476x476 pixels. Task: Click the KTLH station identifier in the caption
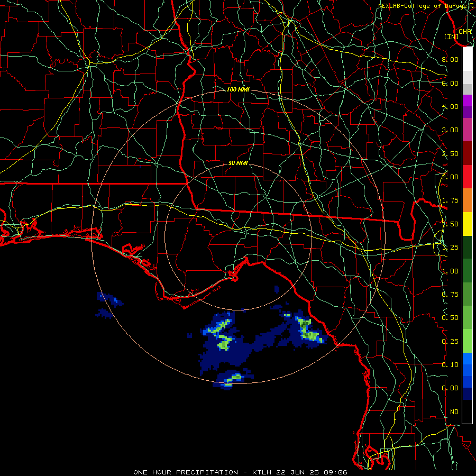[x=262, y=472]
